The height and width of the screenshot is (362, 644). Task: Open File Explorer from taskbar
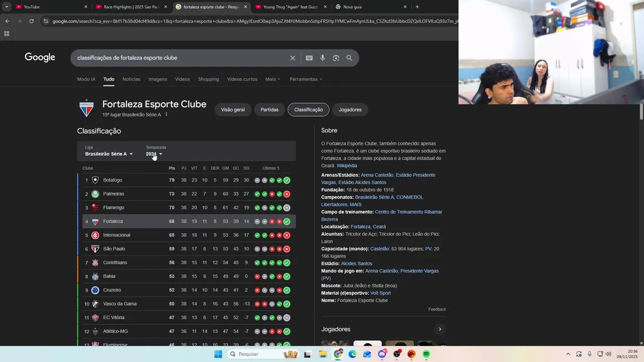click(323, 354)
